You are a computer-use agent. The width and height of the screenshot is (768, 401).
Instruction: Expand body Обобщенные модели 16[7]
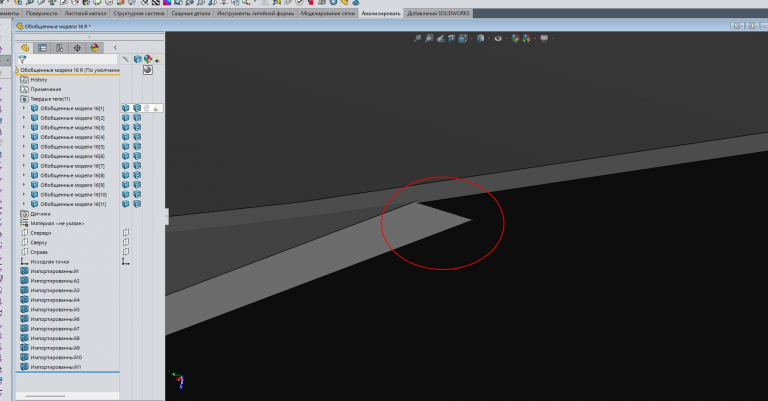pos(24,166)
